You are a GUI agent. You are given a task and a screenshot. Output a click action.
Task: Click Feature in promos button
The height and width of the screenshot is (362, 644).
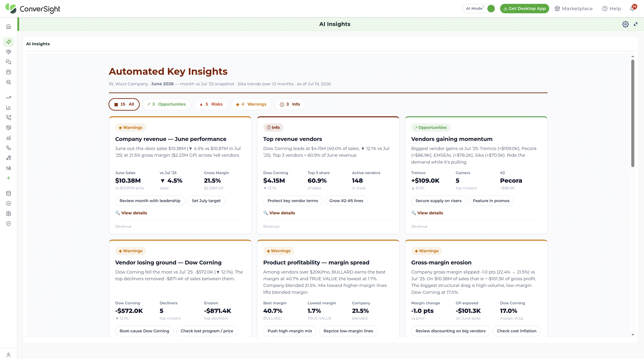pyautogui.click(x=491, y=201)
